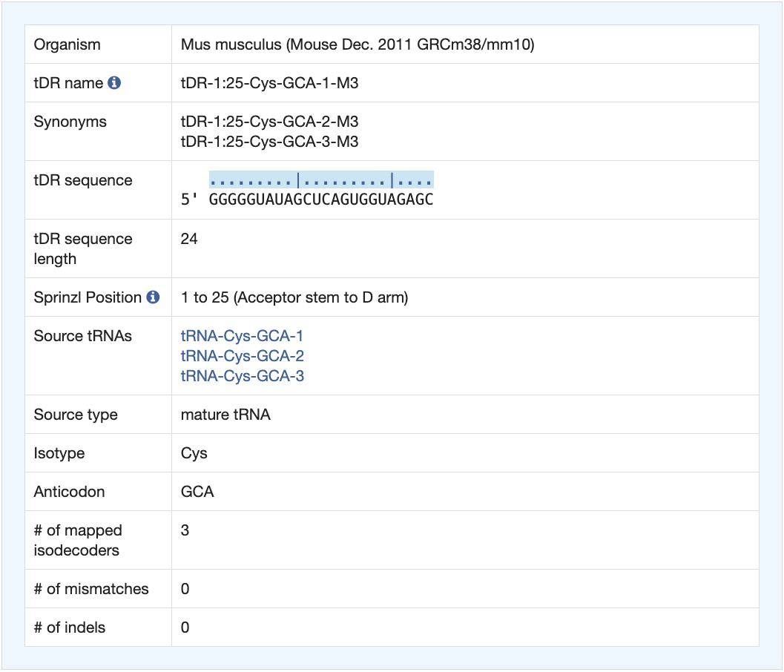The height and width of the screenshot is (672, 784).
Task: Click the info icon beside tDR name
Action: pos(114,83)
